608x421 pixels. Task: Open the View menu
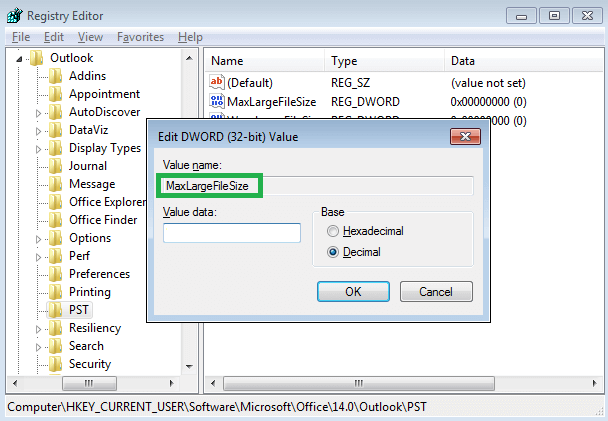click(90, 37)
